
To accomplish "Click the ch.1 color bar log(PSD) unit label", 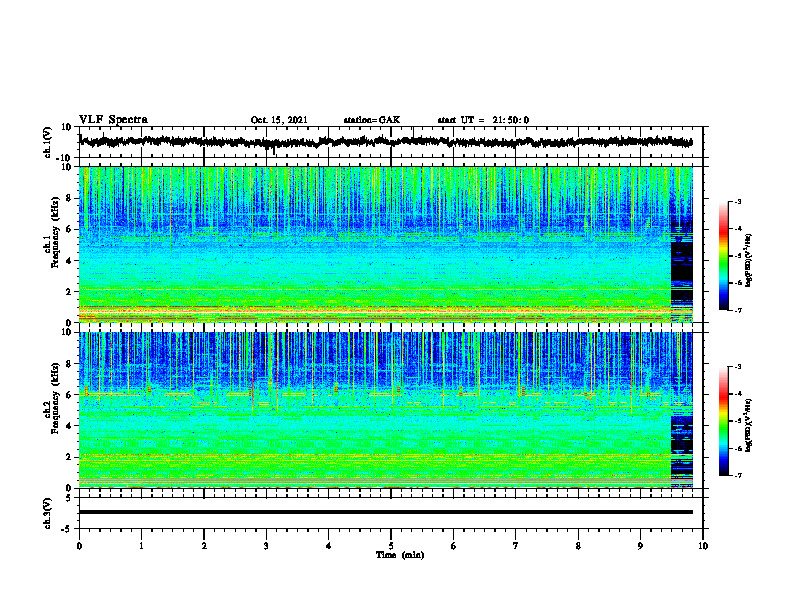I will (x=750, y=260).
